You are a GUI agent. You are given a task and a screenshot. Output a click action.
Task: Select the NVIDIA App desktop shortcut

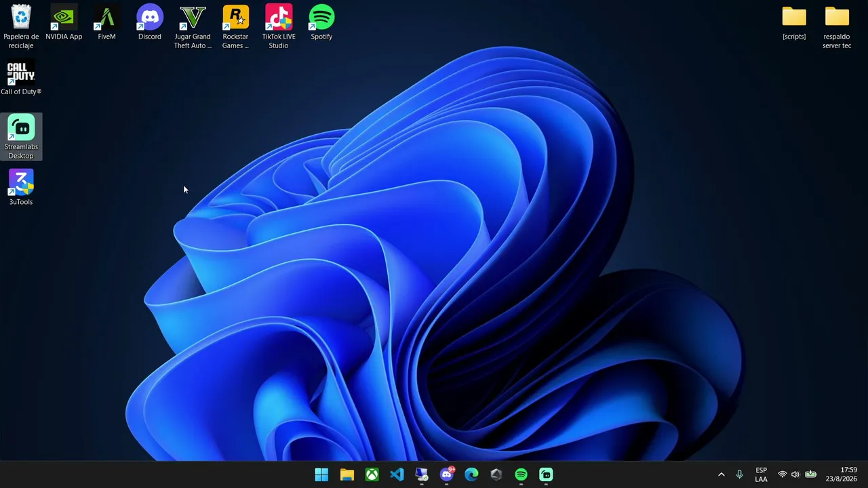pyautogui.click(x=64, y=23)
